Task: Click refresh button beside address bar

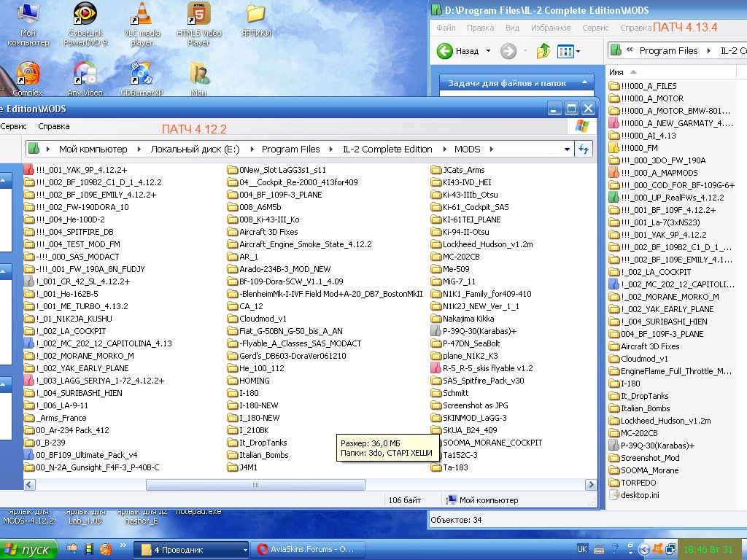Action: (x=584, y=149)
